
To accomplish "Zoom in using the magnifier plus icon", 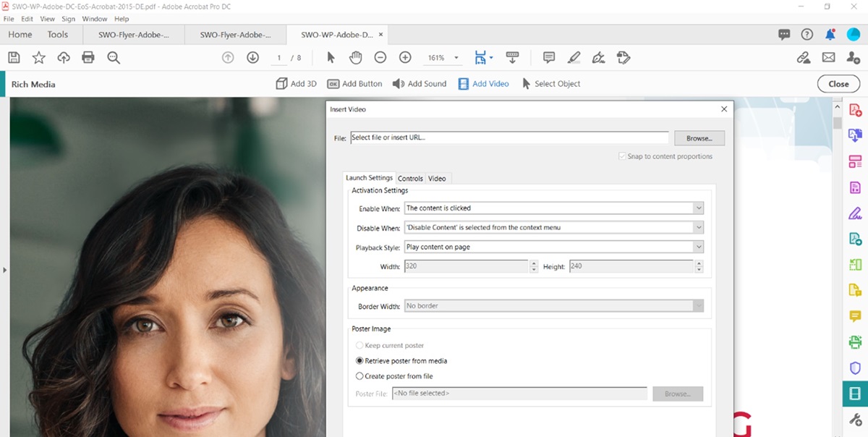I will (405, 56).
